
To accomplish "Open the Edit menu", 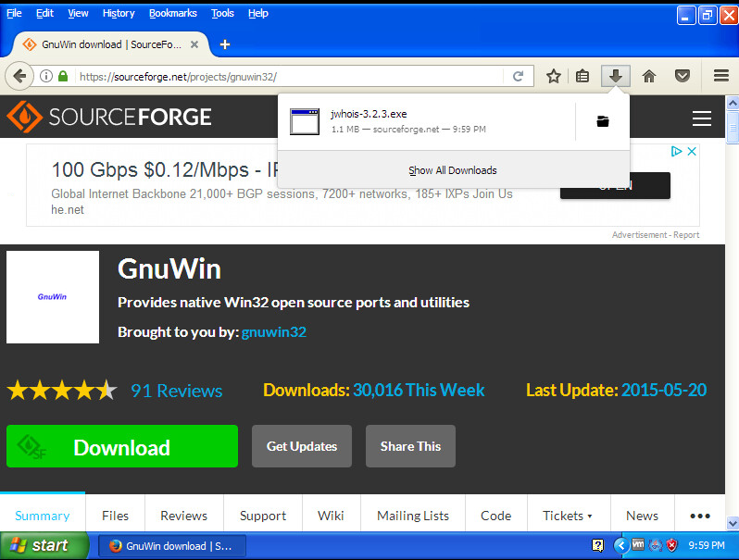I will point(44,13).
